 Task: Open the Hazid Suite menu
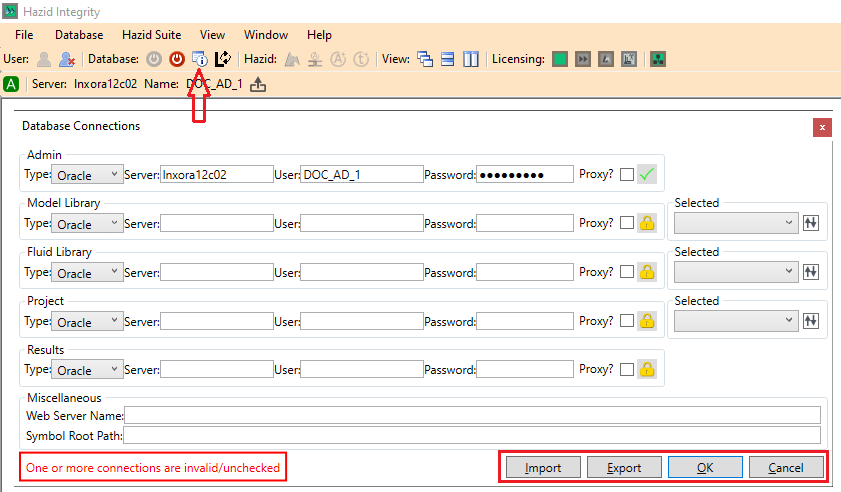(151, 35)
